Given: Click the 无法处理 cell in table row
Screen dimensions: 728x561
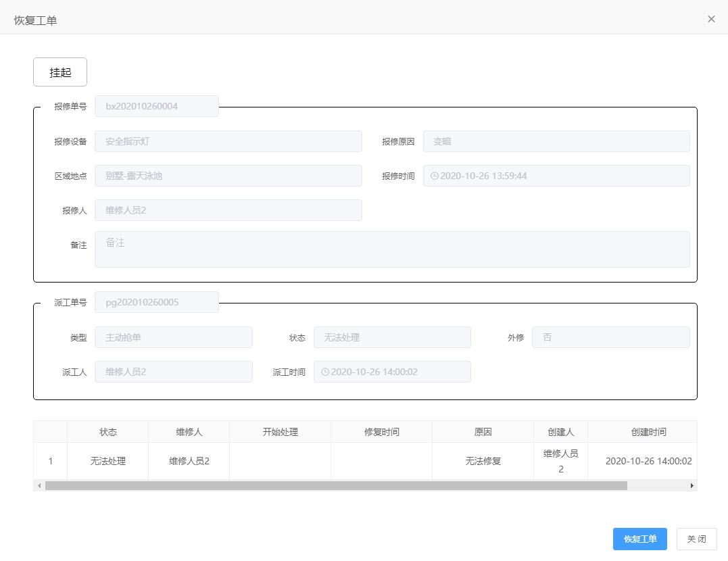Looking at the screenshot, I should click(x=107, y=461).
